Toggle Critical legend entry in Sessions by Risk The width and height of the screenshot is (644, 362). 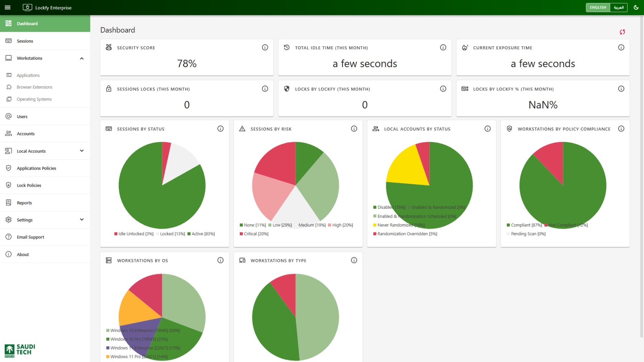(x=254, y=234)
